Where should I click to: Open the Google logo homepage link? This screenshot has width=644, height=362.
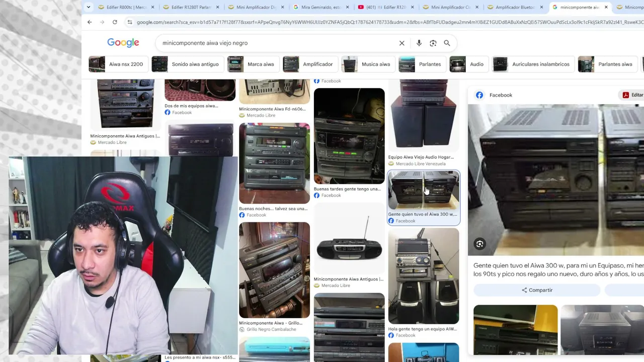click(123, 43)
